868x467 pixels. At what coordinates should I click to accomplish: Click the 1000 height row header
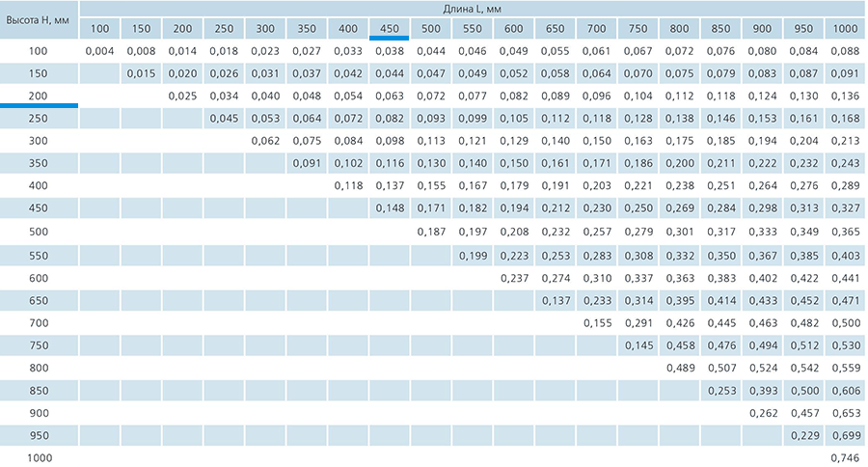(40, 457)
